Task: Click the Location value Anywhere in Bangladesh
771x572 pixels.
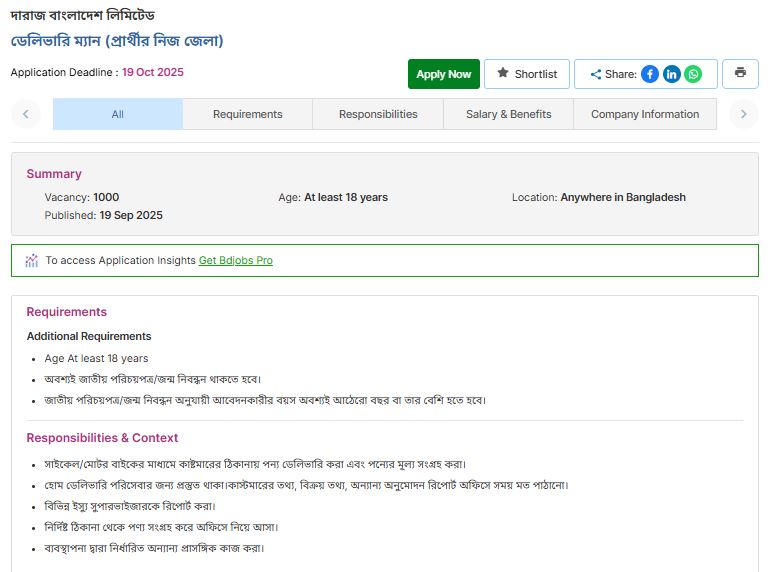Action: coord(623,197)
